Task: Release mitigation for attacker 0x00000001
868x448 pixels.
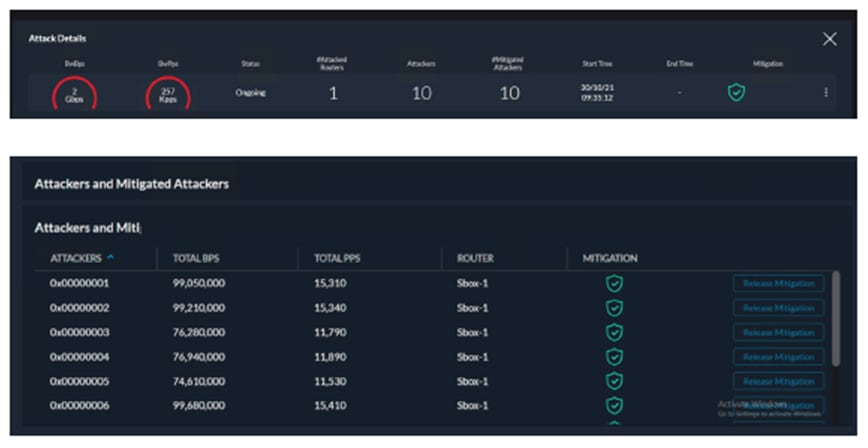Action: (778, 284)
